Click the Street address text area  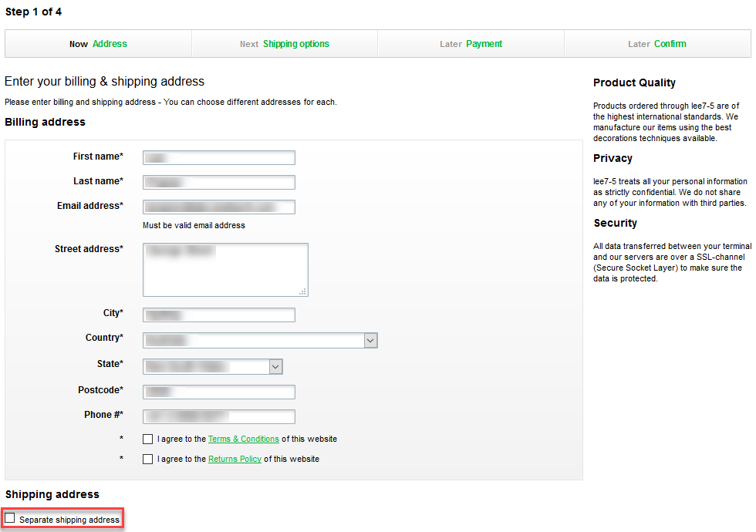tap(225, 268)
